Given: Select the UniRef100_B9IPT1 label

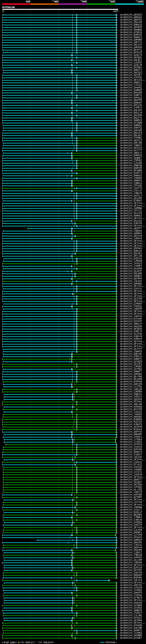Looking at the screenshot, I should point(131,50).
